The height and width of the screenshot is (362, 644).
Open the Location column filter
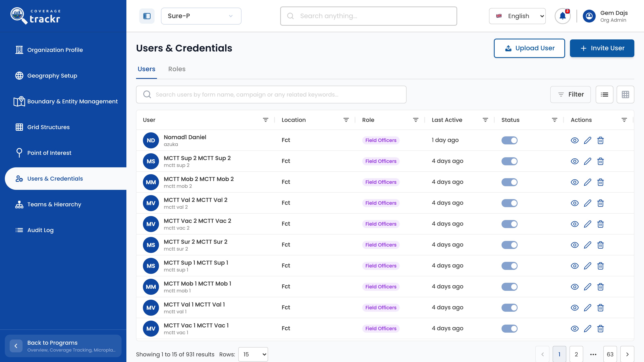coord(346,120)
